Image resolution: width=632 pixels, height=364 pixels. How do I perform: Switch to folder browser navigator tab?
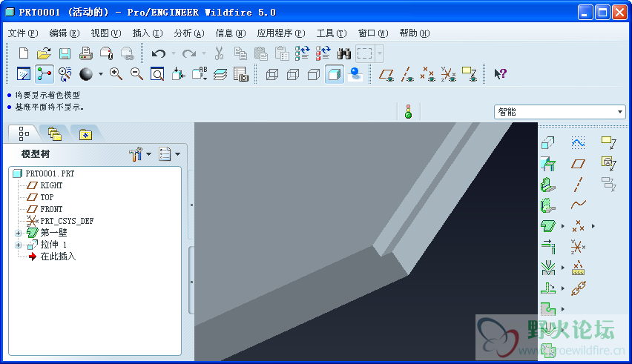[54, 133]
